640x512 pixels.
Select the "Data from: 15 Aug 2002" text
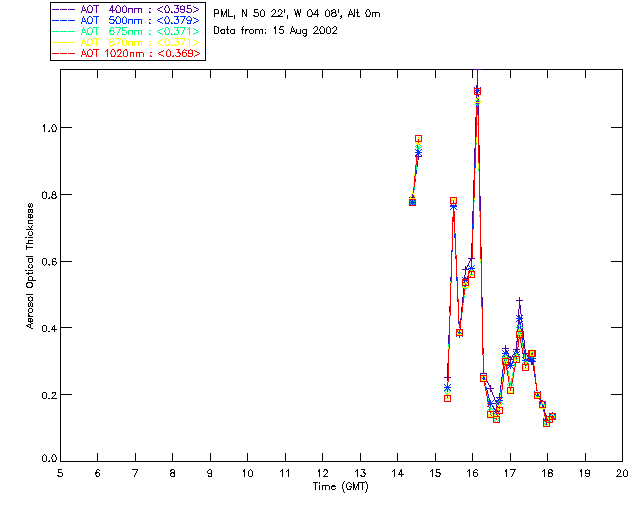pos(276,30)
